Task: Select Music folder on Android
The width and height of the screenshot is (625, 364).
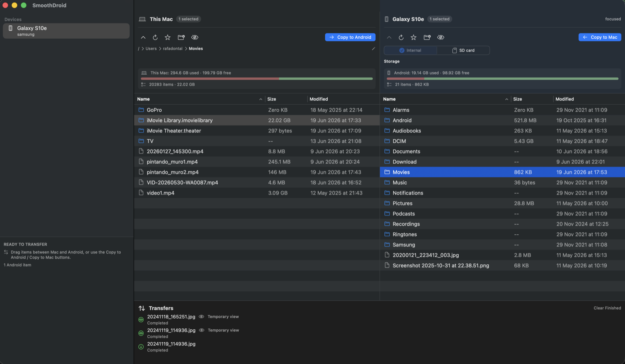Action: (502, 182)
